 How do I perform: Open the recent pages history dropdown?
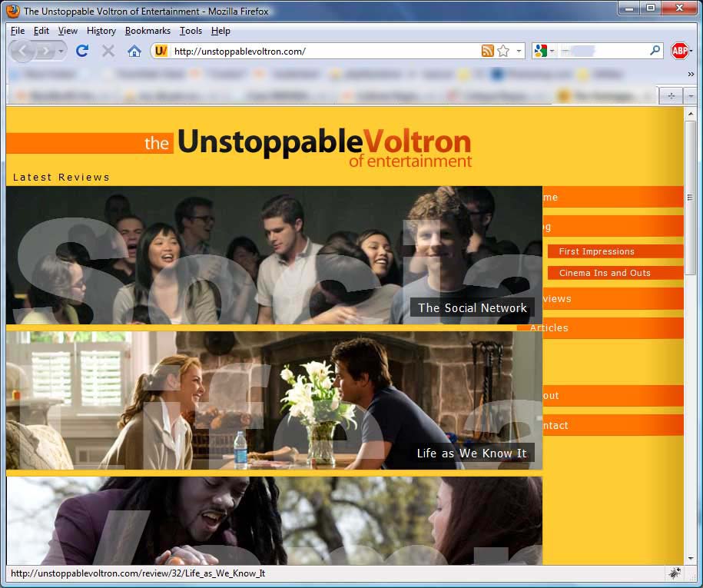[61, 51]
